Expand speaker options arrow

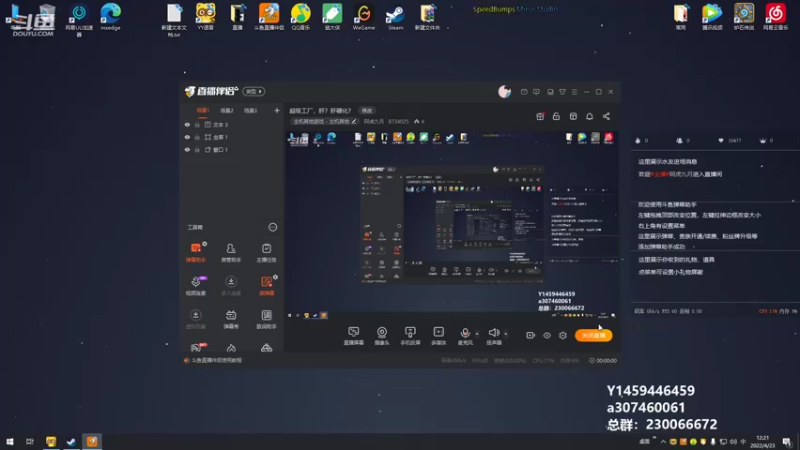click(506, 334)
